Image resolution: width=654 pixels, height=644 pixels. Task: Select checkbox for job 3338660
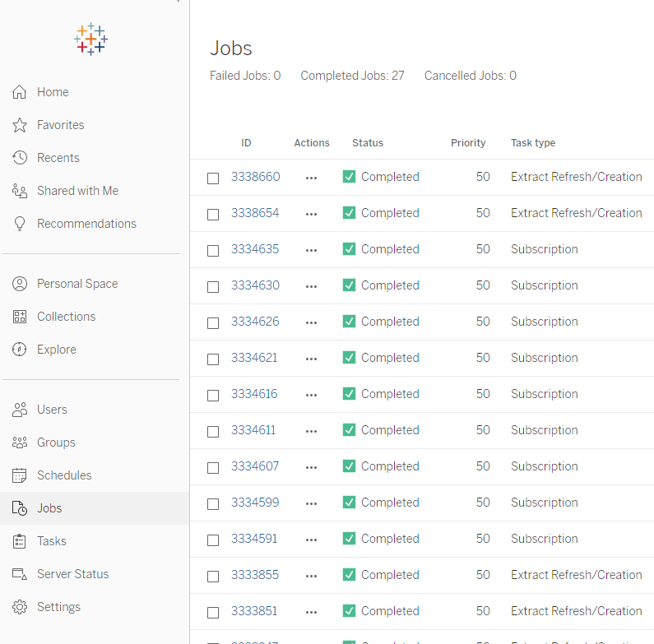pyautogui.click(x=213, y=178)
